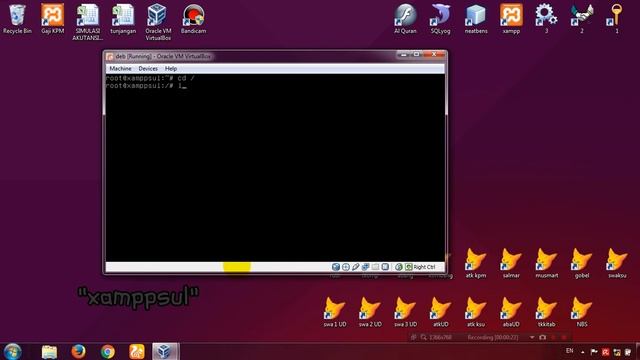This screenshot has height=360, width=640.
Task: Click the mouse integration indicator in VirtualBox
Action: (x=399, y=267)
